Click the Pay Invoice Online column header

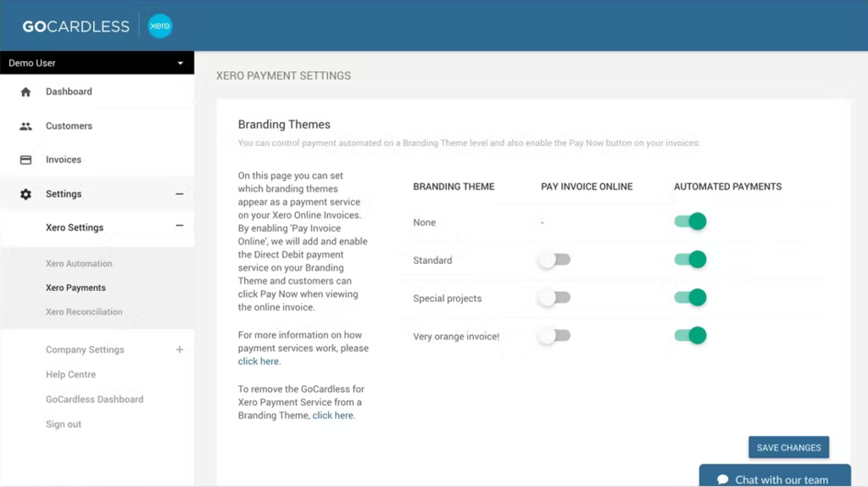point(587,187)
